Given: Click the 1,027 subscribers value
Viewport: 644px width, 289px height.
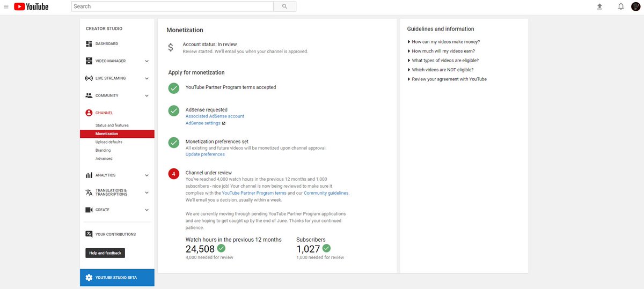Looking at the screenshot, I should (x=308, y=249).
